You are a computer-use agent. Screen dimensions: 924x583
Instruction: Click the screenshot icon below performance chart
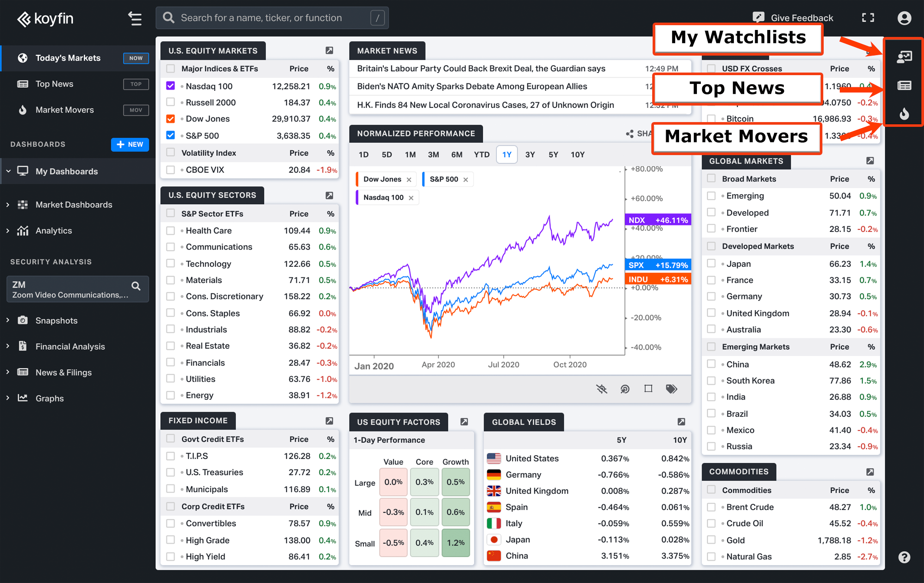tap(647, 388)
